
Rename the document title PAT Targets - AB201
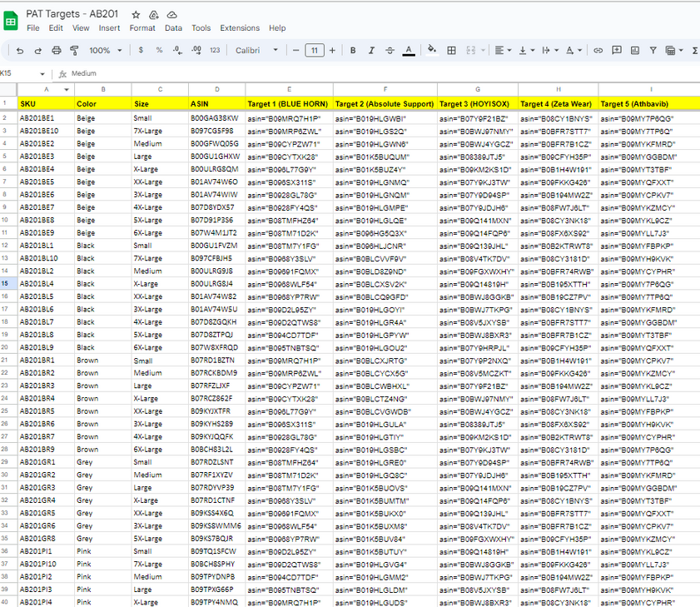coord(72,14)
